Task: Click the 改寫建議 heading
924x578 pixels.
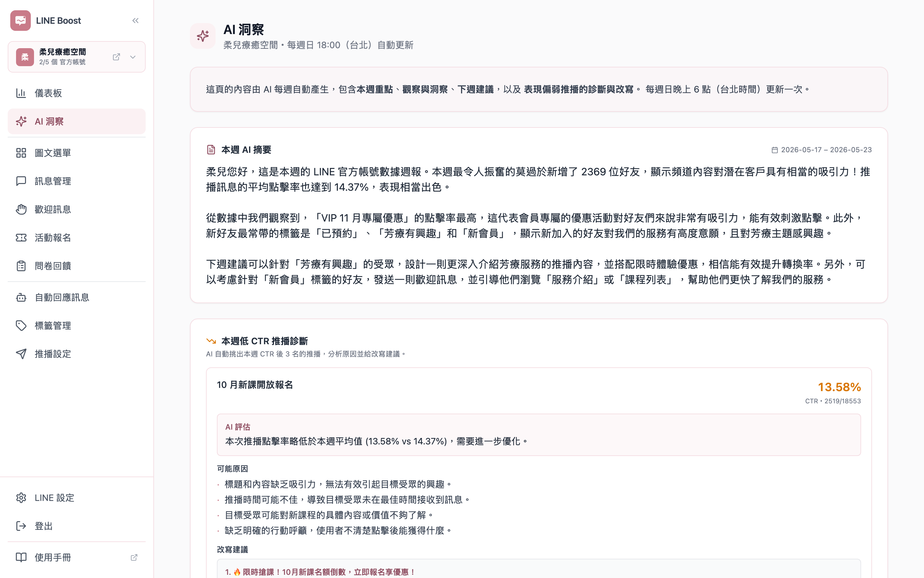Action: tap(233, 549)
